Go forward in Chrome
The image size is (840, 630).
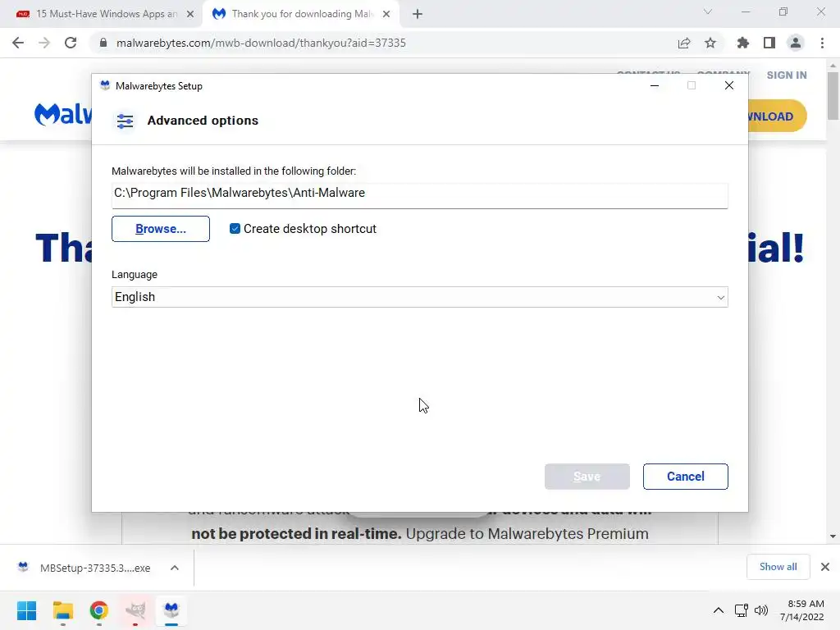[44, 43]
